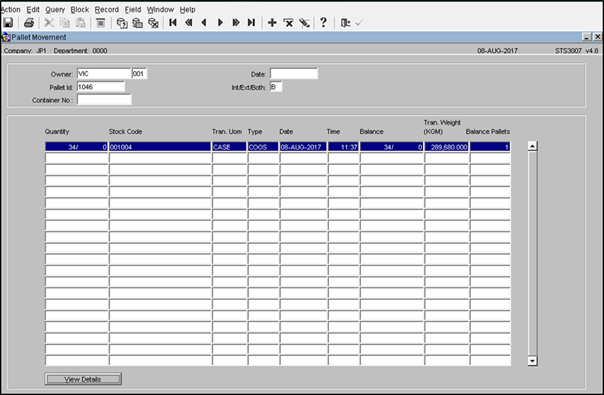The width and height of the screenshot is (604, 395).
Task: Click the Cancel Query icon
Action: pos(153,23)
